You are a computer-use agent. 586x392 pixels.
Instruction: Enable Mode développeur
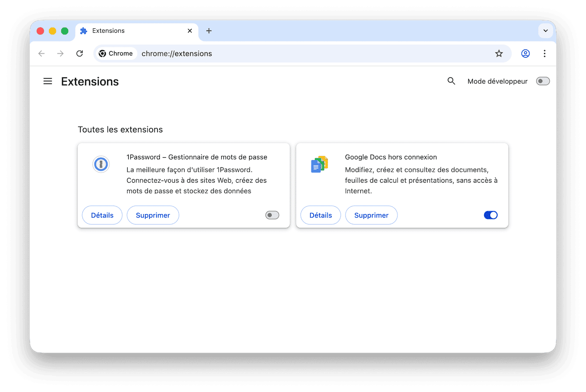[x=542, y=81]
